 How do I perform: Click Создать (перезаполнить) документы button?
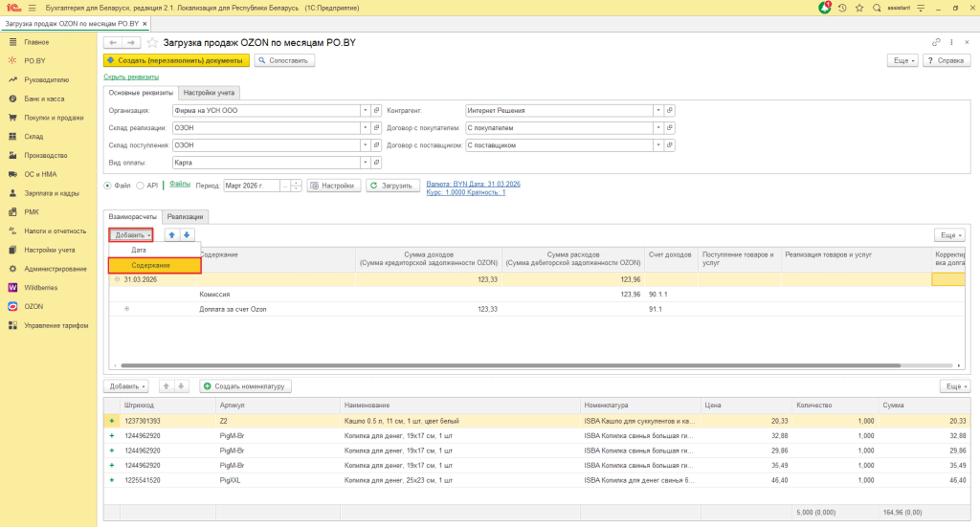176,60
